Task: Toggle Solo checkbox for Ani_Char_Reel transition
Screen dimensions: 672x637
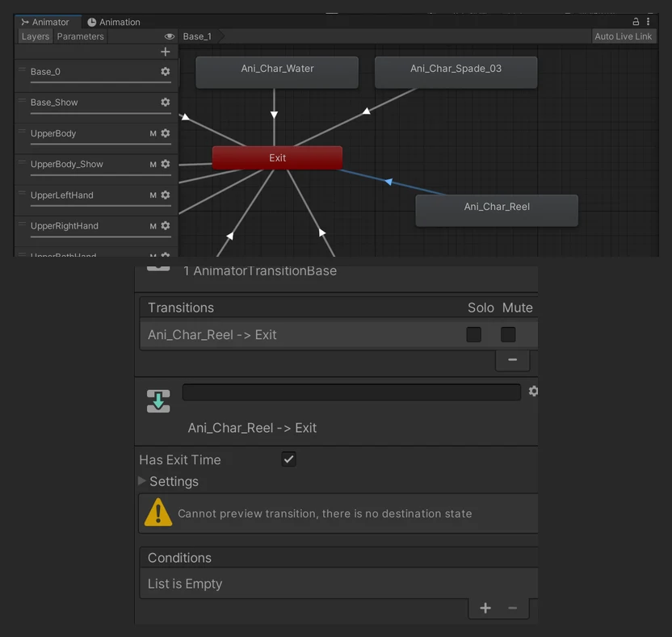Action: 473,334
